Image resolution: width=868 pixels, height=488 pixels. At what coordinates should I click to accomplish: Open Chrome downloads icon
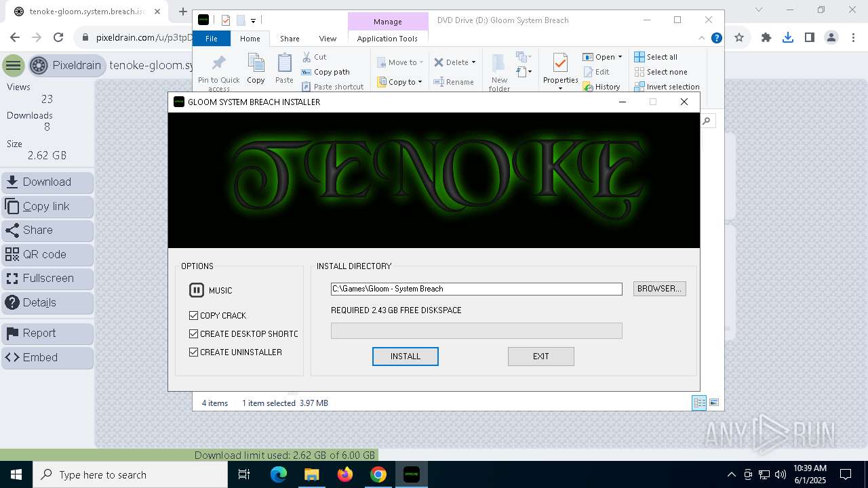(x=787, y=38)
